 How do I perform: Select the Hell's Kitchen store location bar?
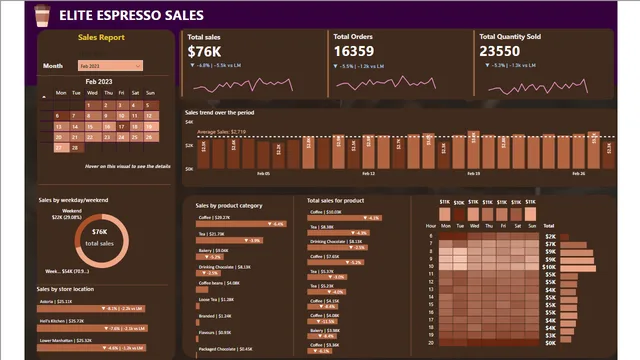pyautogui.click(x=92, y=328)
